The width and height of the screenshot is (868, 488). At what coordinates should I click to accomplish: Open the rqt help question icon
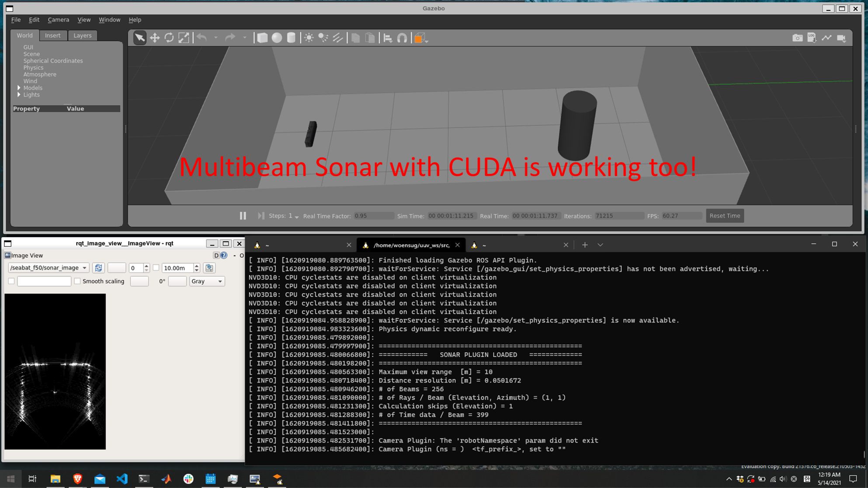click(x=224, y=256)
